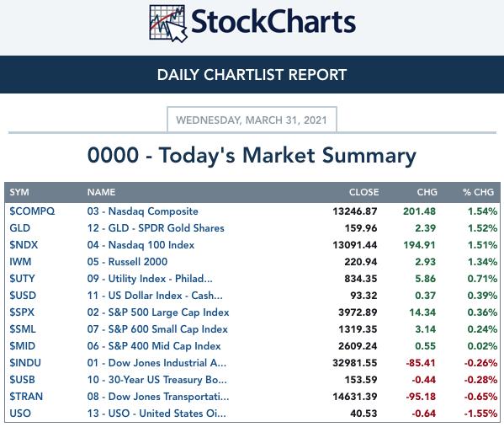Select the $TRAN symbol link
Viewport: 504px width, 427px height.
[26, 397]
